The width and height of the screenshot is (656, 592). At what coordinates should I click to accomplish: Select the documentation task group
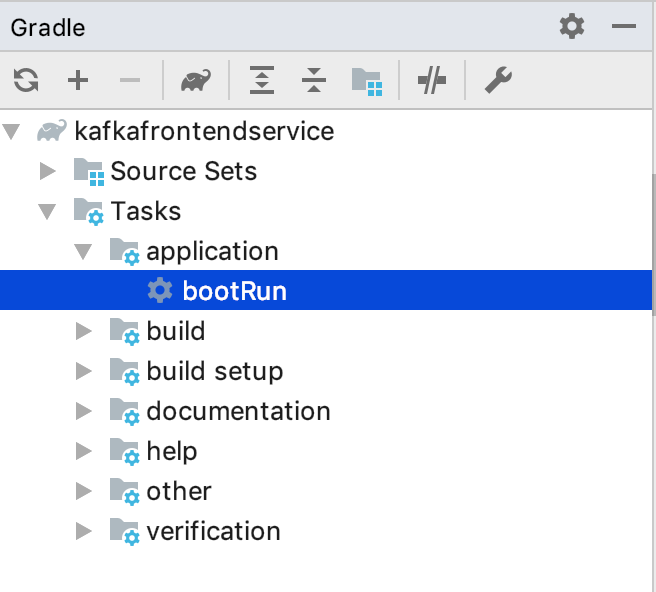tap(238, 411)
